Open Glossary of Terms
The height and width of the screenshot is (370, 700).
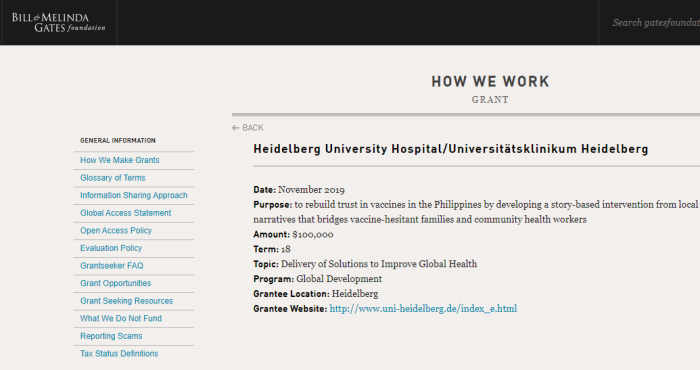[112, 178]
